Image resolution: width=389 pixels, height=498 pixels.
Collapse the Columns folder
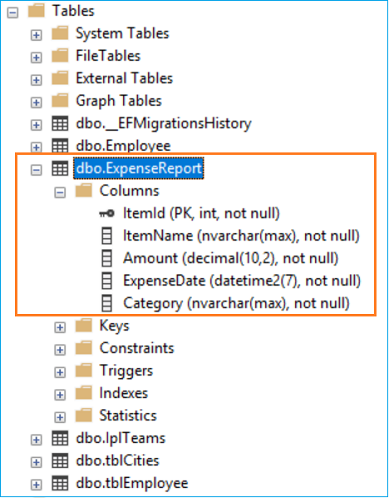point(60,193)
